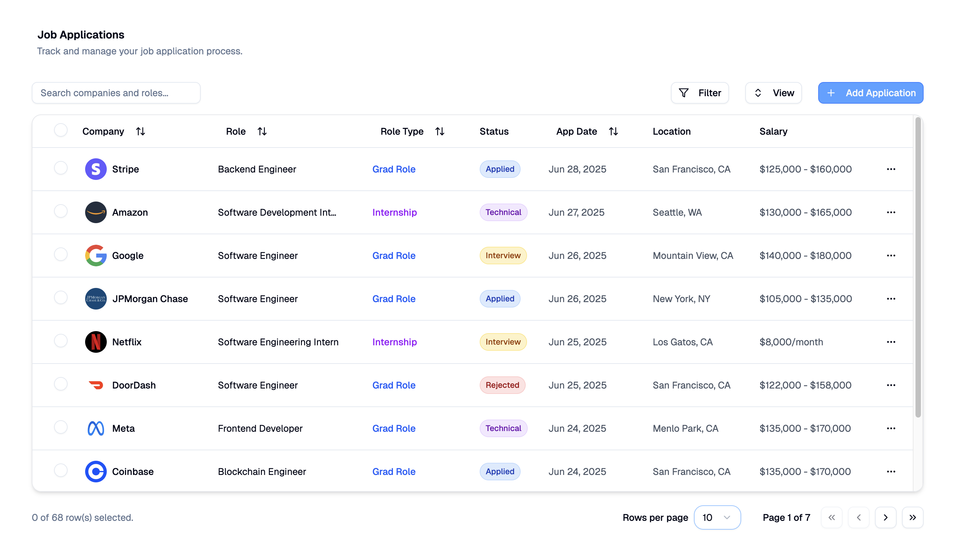Go to the first page
The height and width of the screenshot is (560, 953).
click(832, 517)
